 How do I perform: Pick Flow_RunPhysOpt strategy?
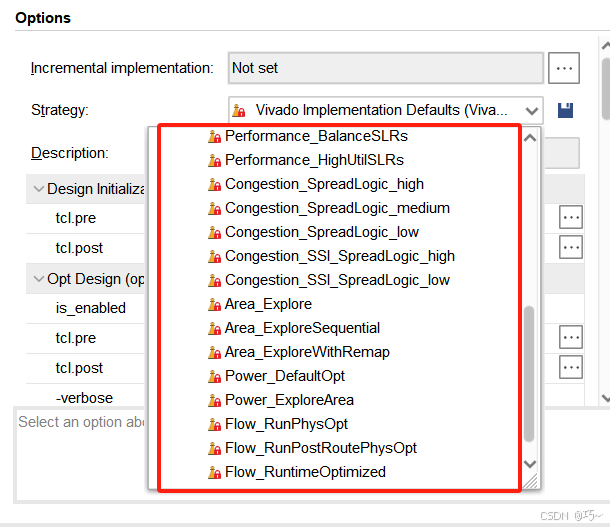[x=286, y=424]
